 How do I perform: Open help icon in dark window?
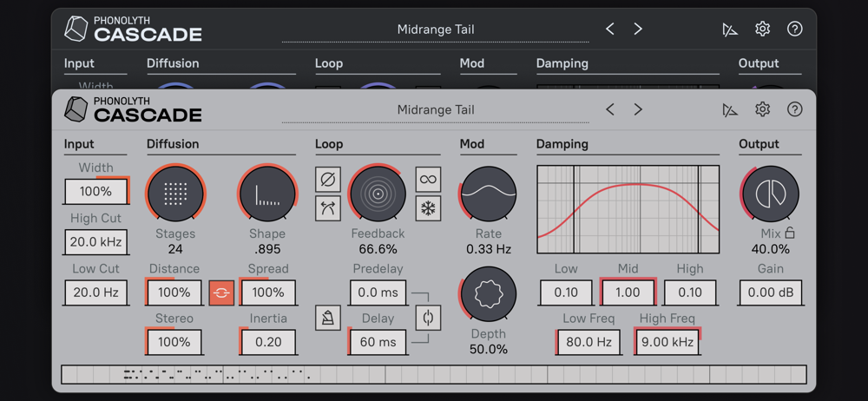795,29
